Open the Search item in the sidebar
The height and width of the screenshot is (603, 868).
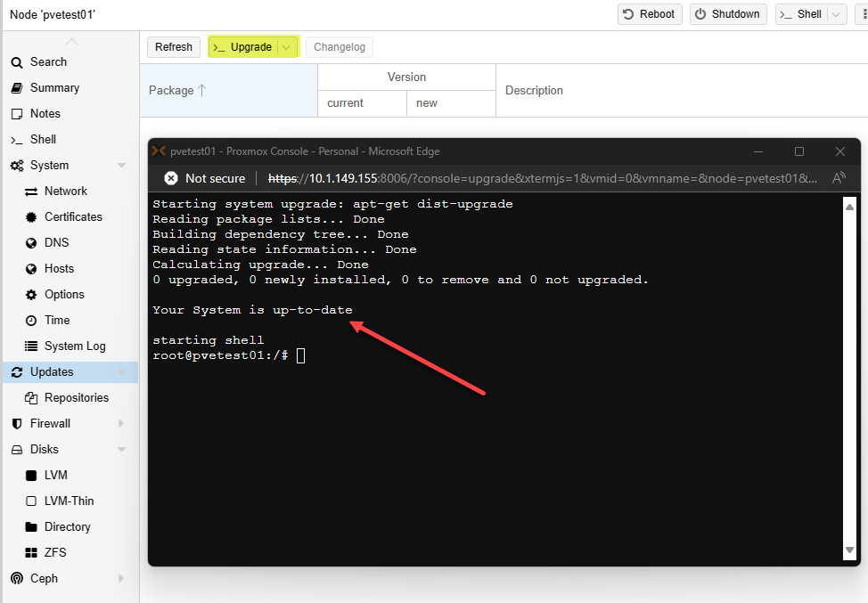(x=38, y=62)
